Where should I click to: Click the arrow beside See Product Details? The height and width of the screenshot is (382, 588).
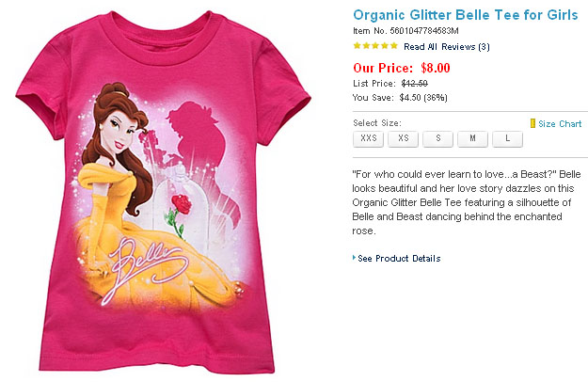pyautogui.click(x=354, y=259)
